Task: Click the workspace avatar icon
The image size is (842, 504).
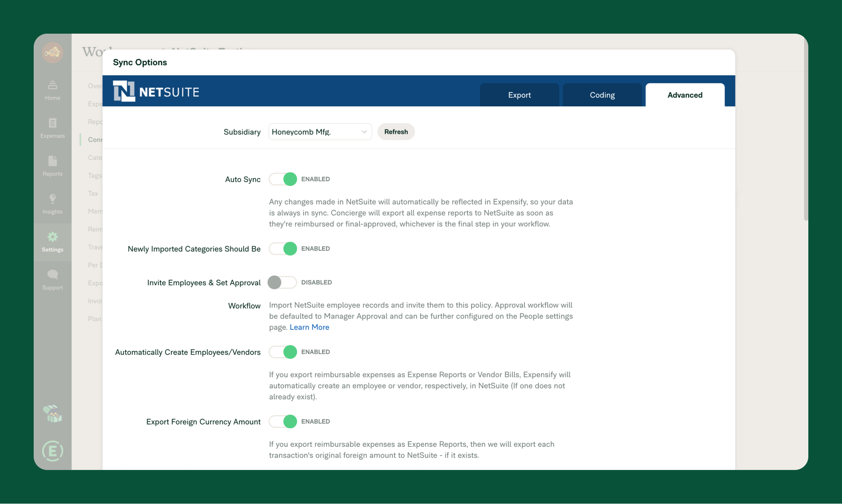Action: pos(53,53)
